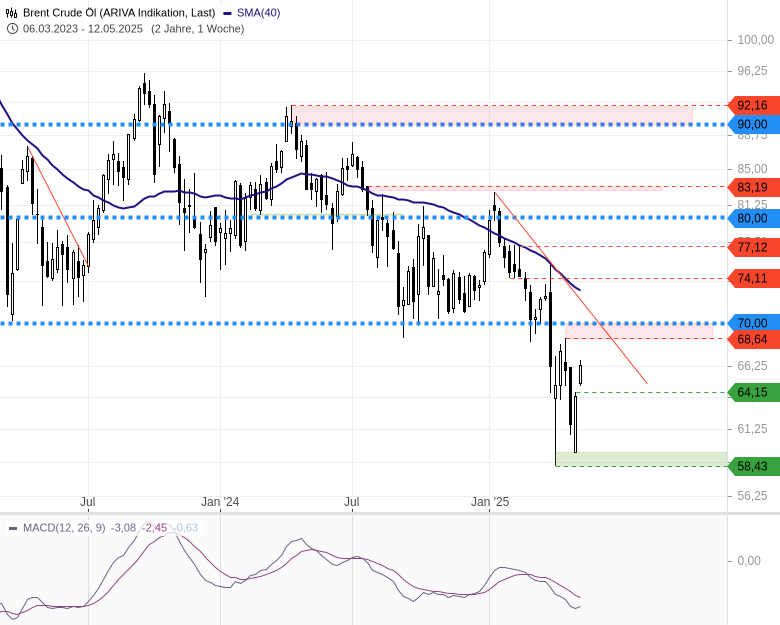The height and width of the screenshot is (625, 780).
Task: Click the 100,00 axis price label
Action: 755,40
